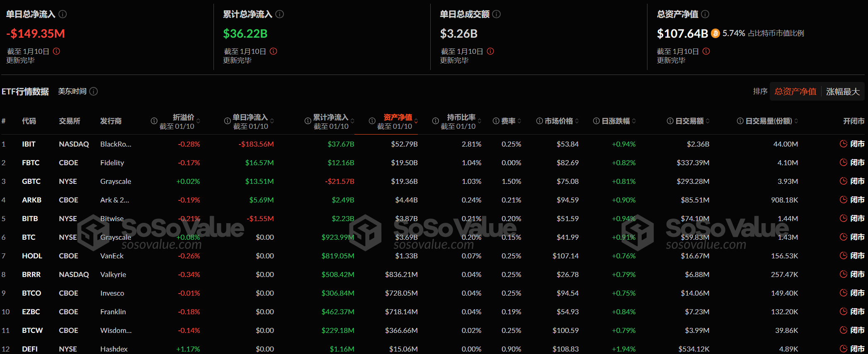Viewport: 868px width, 354px height.
Task: Sort table by 费率 column arrows
Action: 519,121
